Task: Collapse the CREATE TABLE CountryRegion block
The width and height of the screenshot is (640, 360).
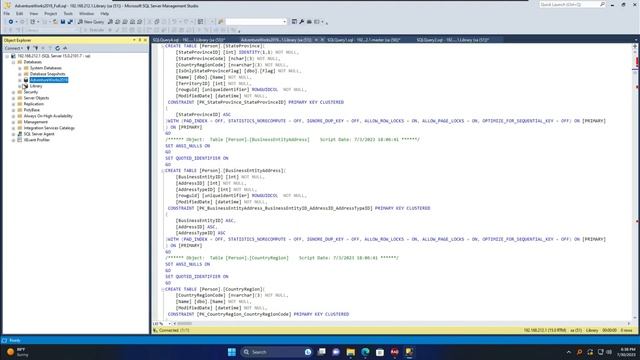Action: (162, 289)
